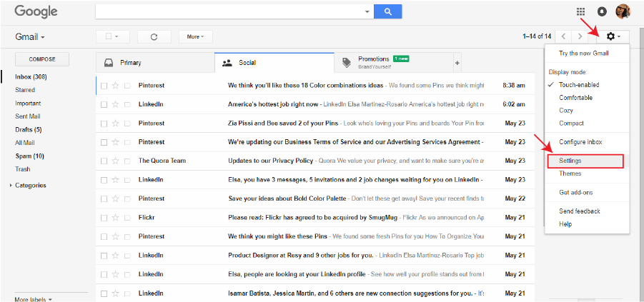The image size is (644, 302).
Task: Star the LinkedIn 6:02 am email
Action: click(115, 104)
